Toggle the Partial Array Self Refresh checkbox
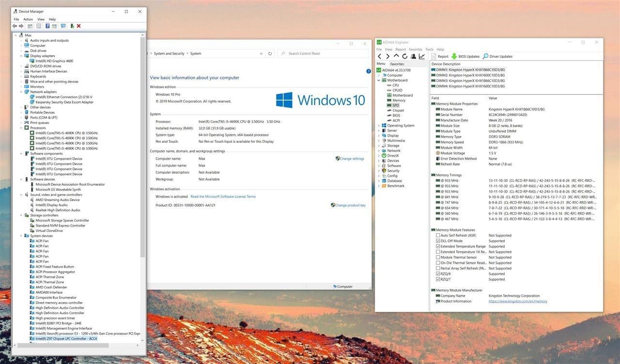Screen dimensions: 620x364 [x=438, y=268]
